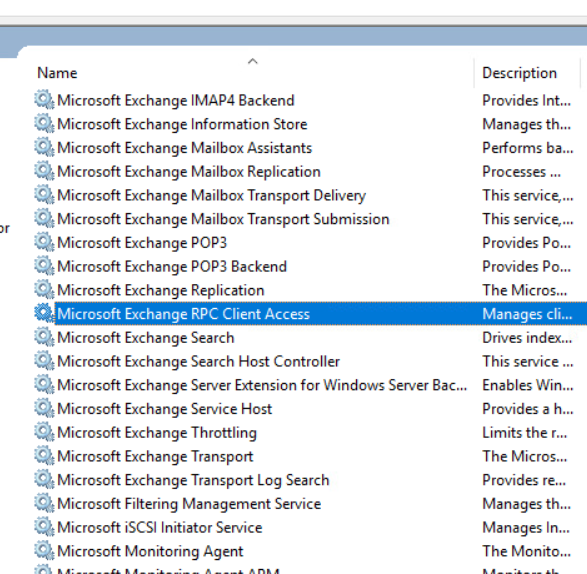Select Microsoft Exchange Mailbox Assistants service name
587x574 pixels.
tap(184, 148)
